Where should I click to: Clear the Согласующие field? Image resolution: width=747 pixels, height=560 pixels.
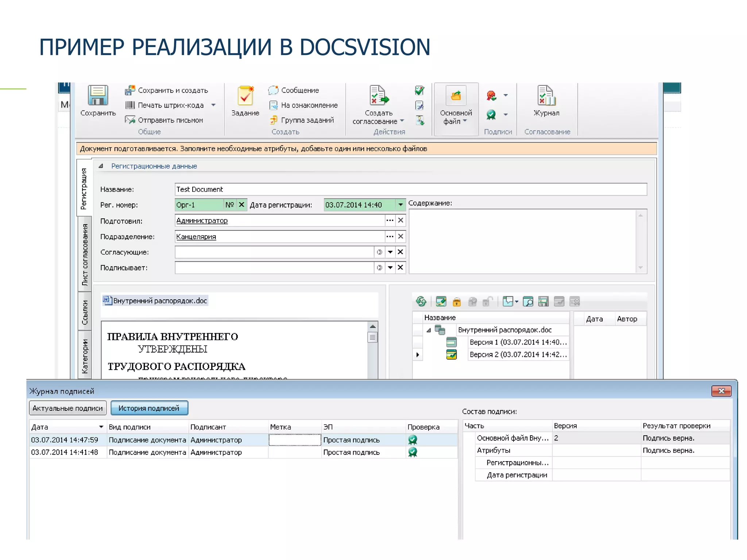pyautogui.click(x=400, y=252)
